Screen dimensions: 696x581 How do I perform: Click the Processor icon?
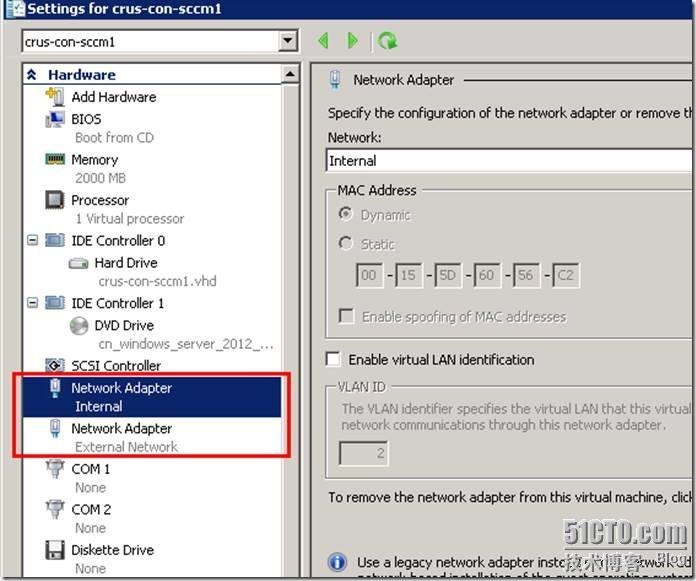tap(55, 200)
